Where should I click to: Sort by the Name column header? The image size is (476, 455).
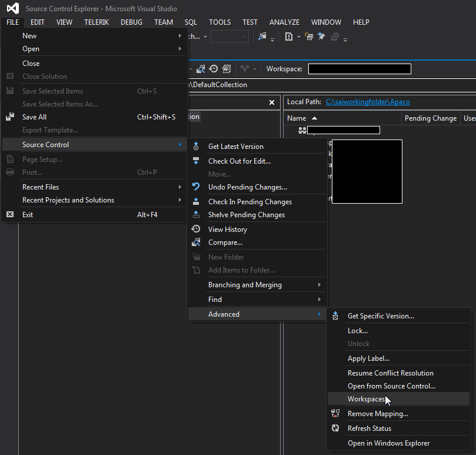[x=297, y=118]
